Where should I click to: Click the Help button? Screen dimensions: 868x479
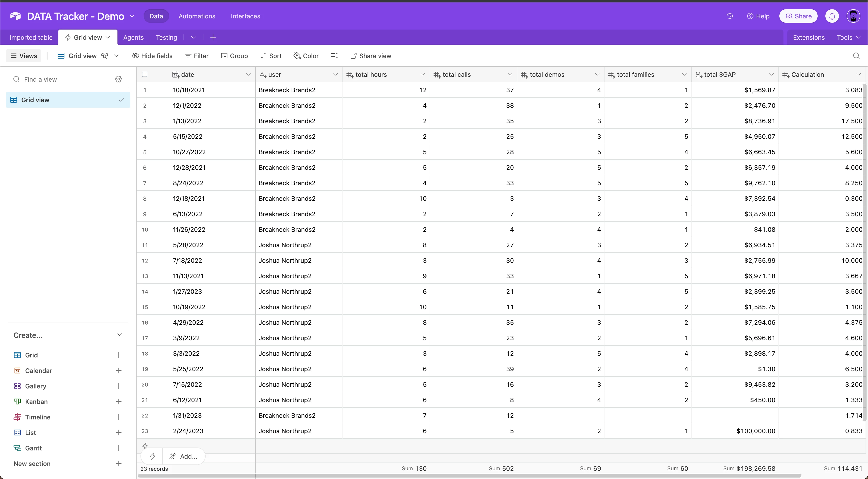tap(758, 16)
